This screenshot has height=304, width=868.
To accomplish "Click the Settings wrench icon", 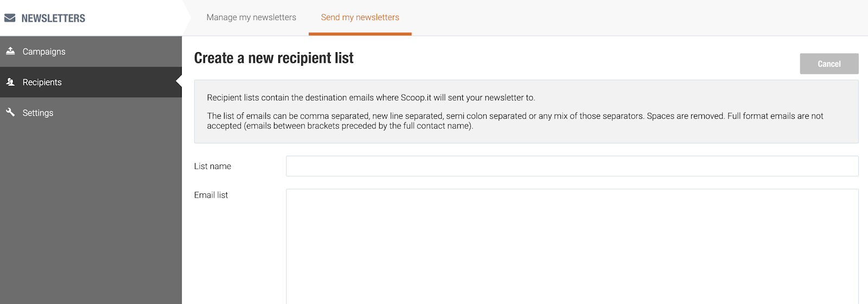I will 10,112.
